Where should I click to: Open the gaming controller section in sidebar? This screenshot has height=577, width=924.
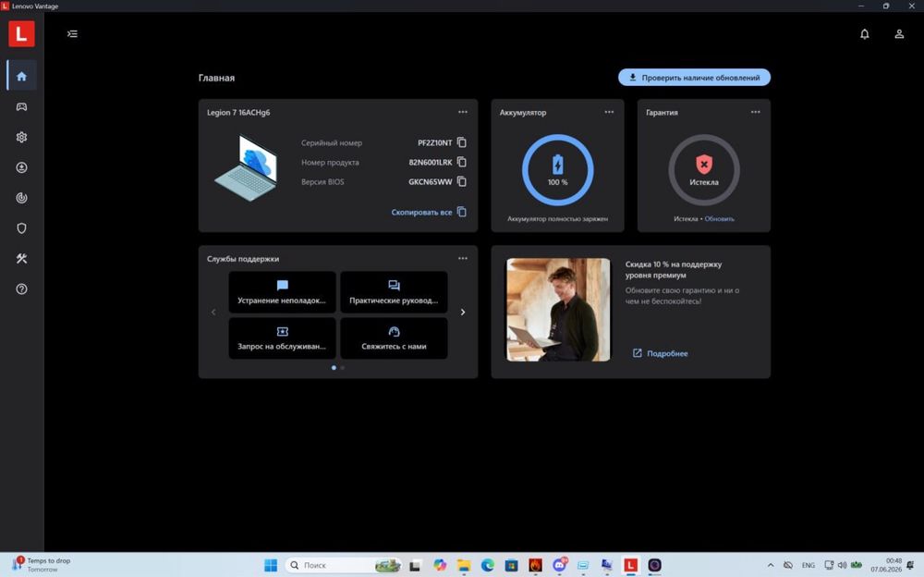pos(22,106)
